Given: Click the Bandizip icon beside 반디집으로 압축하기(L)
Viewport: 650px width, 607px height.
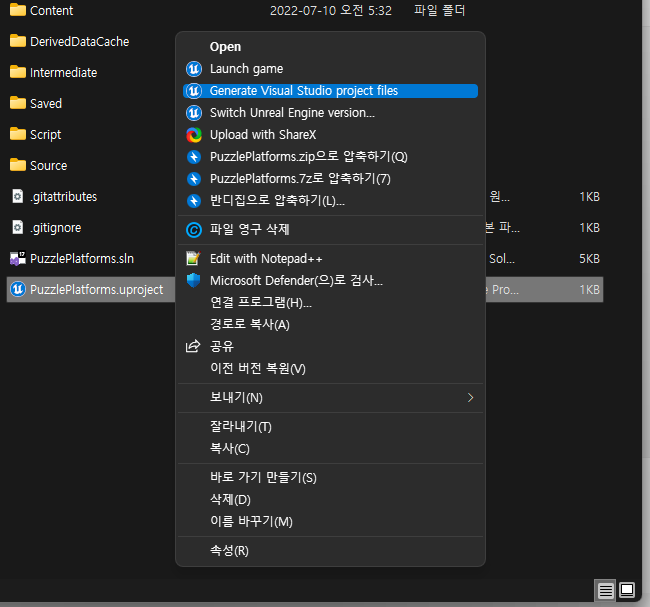Looking at the screenshot, I should click(x=194, y=201).
